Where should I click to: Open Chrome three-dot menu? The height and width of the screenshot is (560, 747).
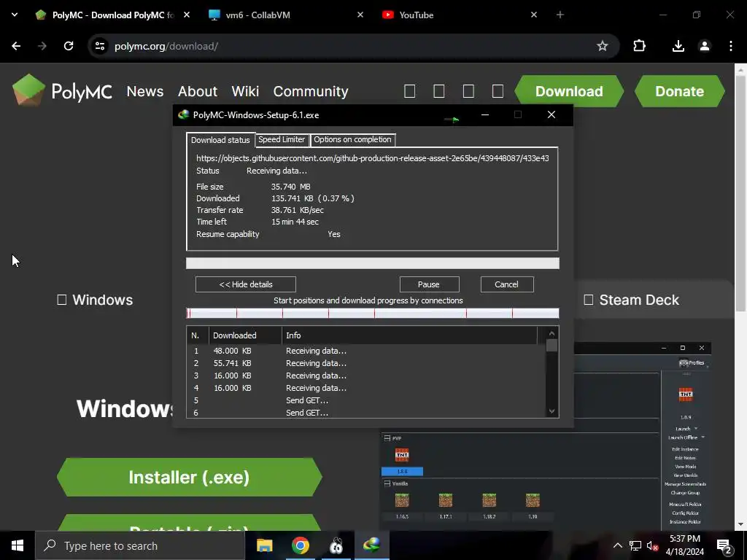point(731,46)
